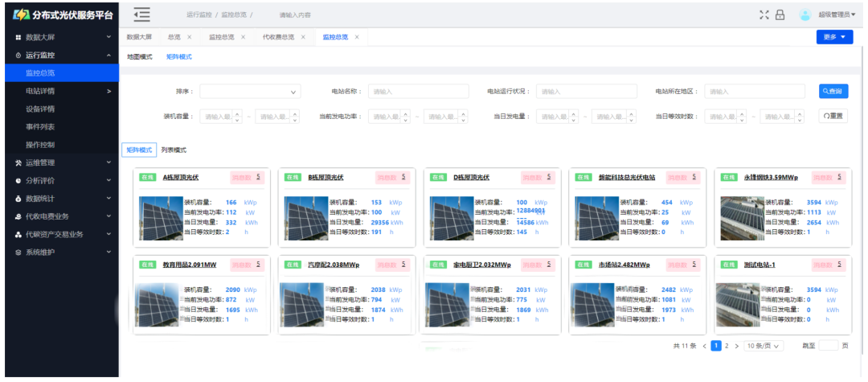Expand the 数据统计 menu
Image resolution: width=868 pixels, height=382 pixels.
pyautogui.click(x=62, y=198)
